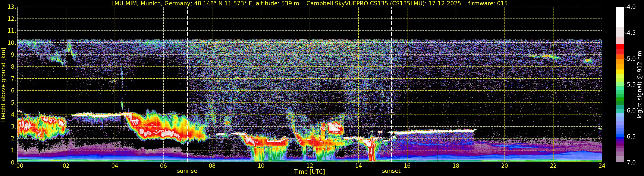The image size is (644, 176).
Task: Click the 'Height above ground [km]' axis title
Action: tap(3, 85)
